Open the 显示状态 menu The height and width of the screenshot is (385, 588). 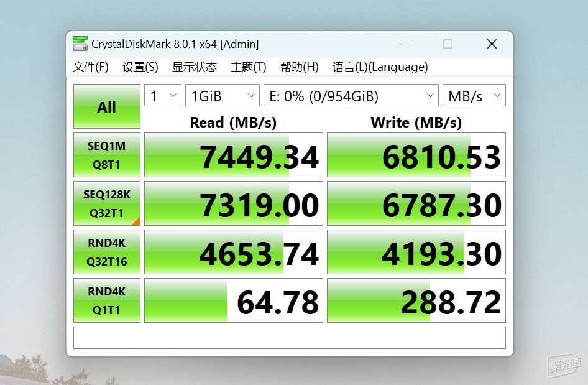[195, 67]
